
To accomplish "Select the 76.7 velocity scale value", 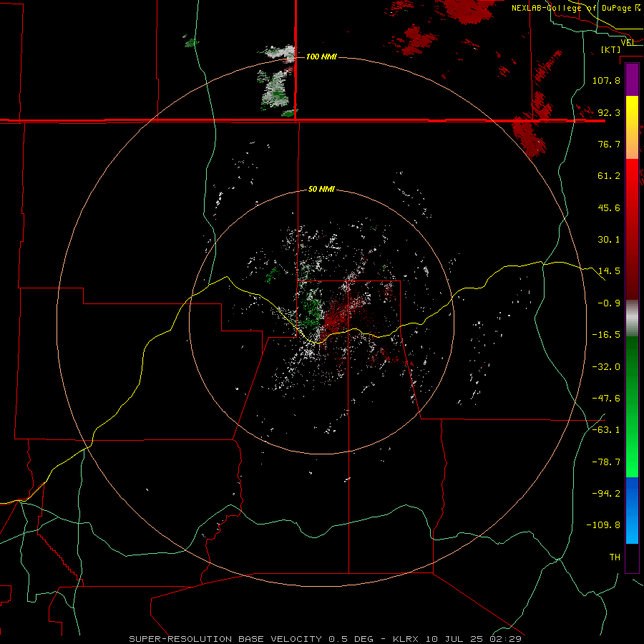I will (609, 144).
